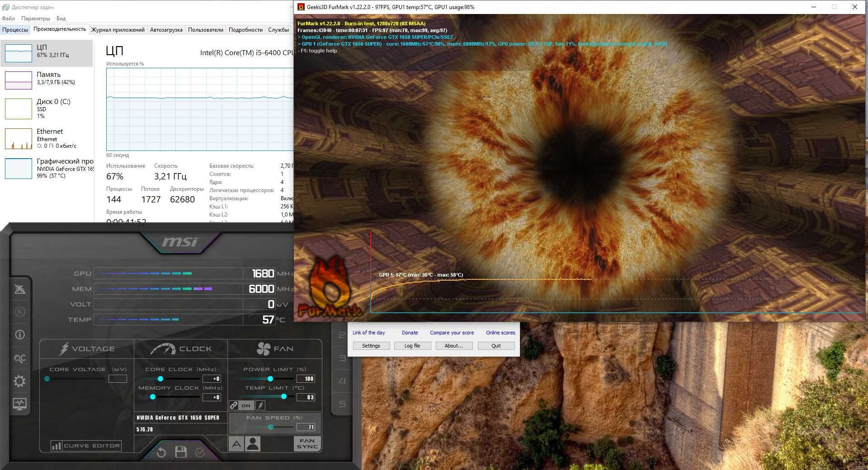868x470 pixels.
Task: Open the hardware monitor icon in Afterburner
Action: [x=19, y=404]
